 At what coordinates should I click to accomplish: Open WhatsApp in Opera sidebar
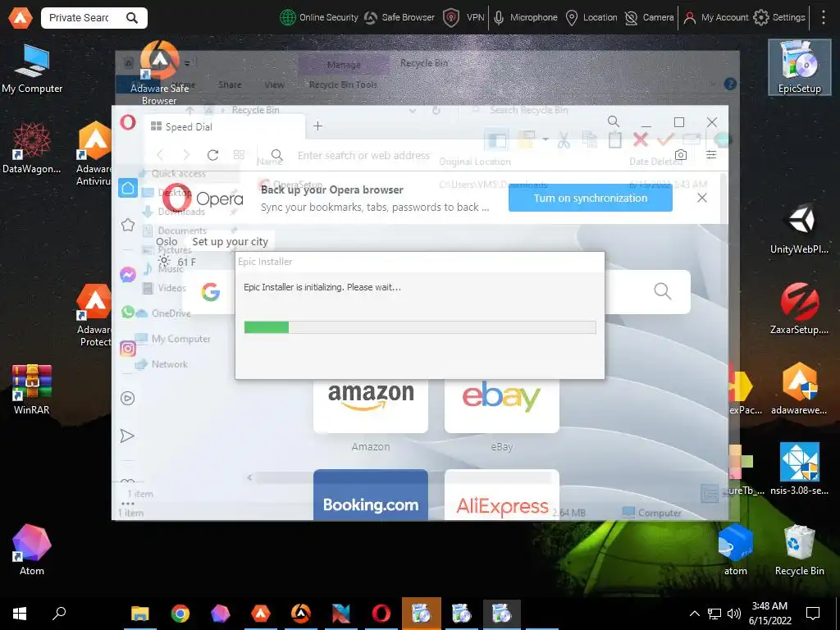[x=127, y=312]
